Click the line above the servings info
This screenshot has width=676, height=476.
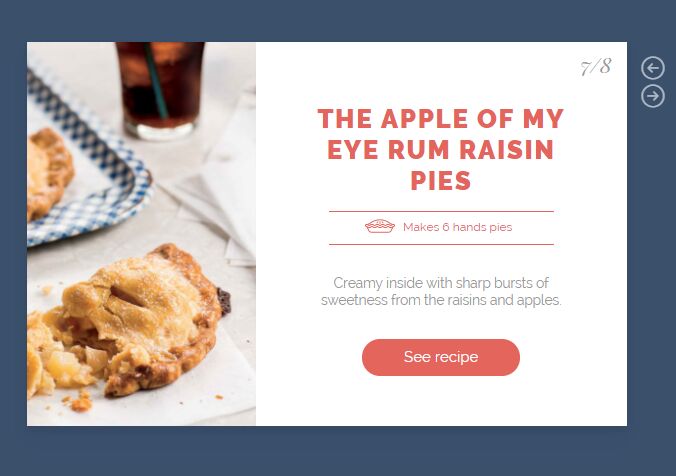(441, 211)
